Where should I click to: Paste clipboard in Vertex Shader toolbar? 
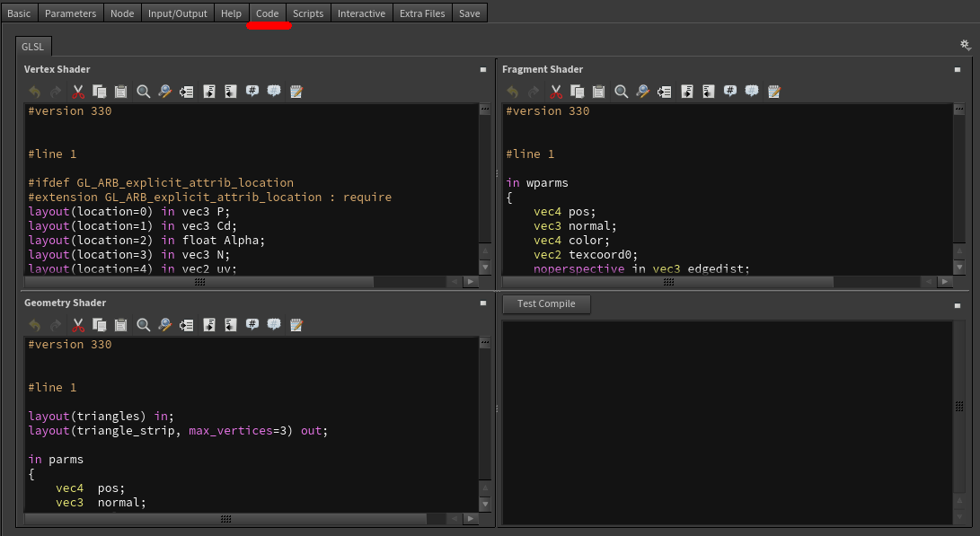[120, 92]
